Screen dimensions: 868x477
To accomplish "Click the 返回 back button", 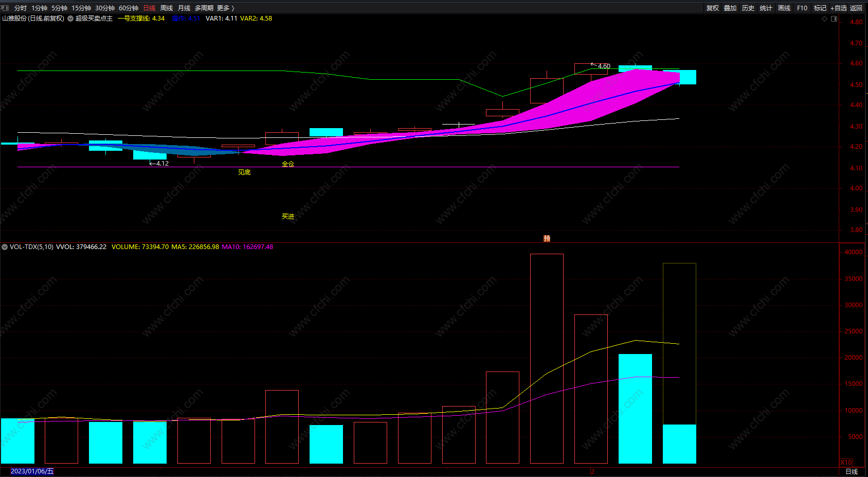I will tap(856, 8).
